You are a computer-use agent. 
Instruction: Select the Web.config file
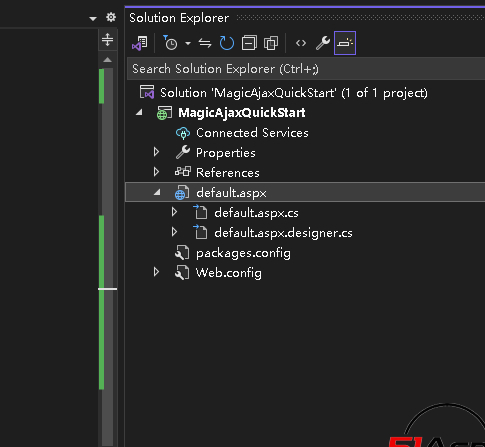pos(229,273)
